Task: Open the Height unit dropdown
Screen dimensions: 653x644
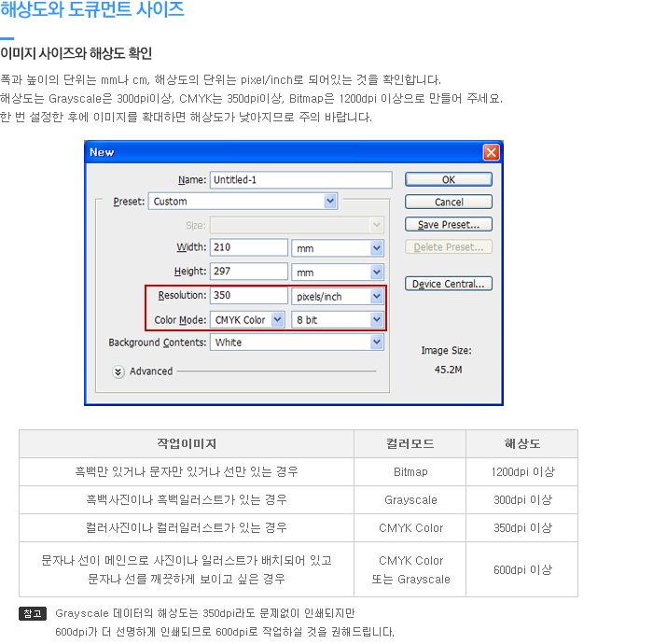Action: tap(338, 273)
